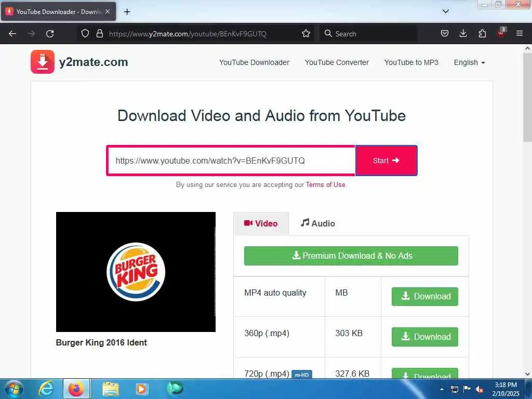Open the tracking protection shield icon
Image resolution: width=532 pixels, height=399 pixels.
click(x=85, y=33)
